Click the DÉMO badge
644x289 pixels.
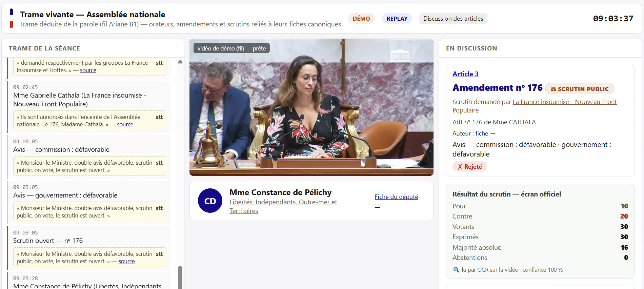click(x=361, y=19)
